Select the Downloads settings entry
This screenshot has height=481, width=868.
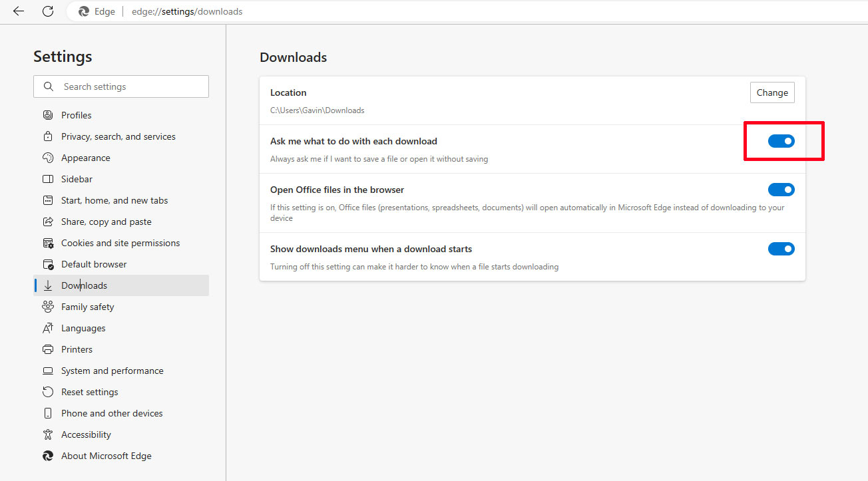121,285
